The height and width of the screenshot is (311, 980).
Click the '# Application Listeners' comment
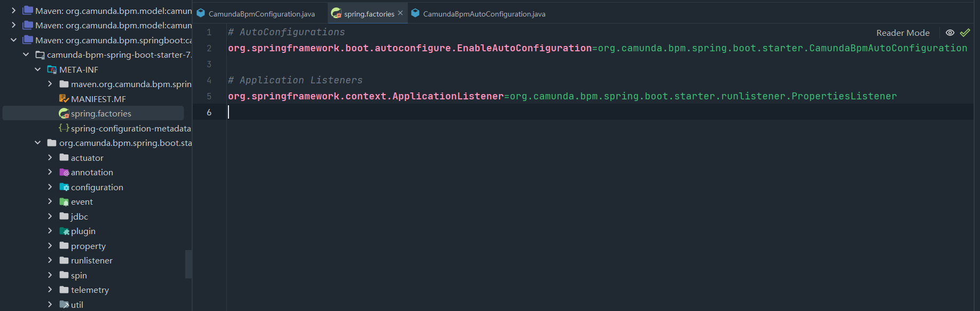[295, 80]
